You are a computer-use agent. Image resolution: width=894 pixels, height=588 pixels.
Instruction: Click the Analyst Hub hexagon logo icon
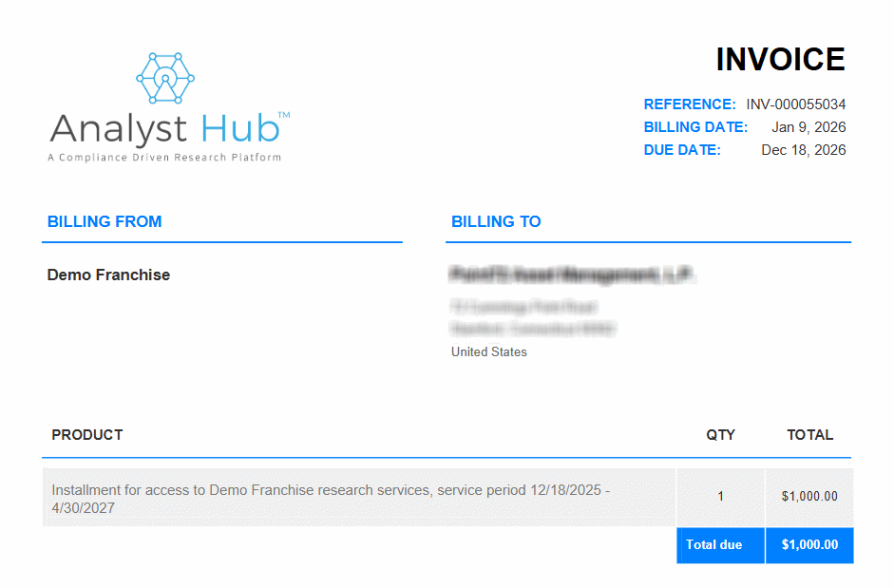click(165, 78)
